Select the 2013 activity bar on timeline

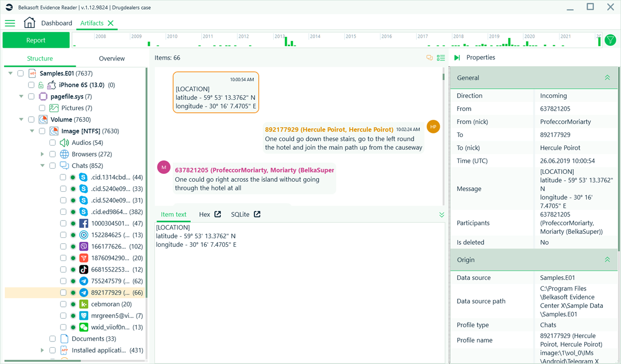click(286, 41)
